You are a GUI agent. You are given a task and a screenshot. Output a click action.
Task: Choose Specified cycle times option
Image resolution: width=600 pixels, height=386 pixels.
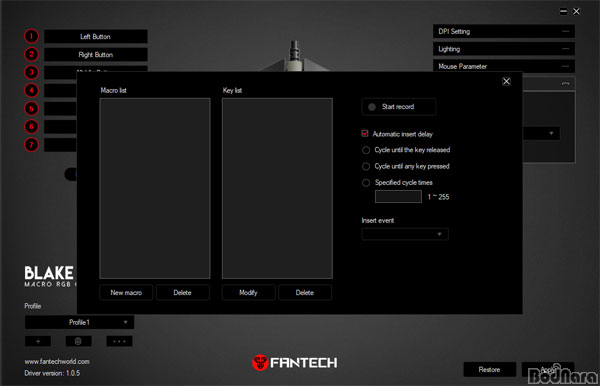coord(366,183)
